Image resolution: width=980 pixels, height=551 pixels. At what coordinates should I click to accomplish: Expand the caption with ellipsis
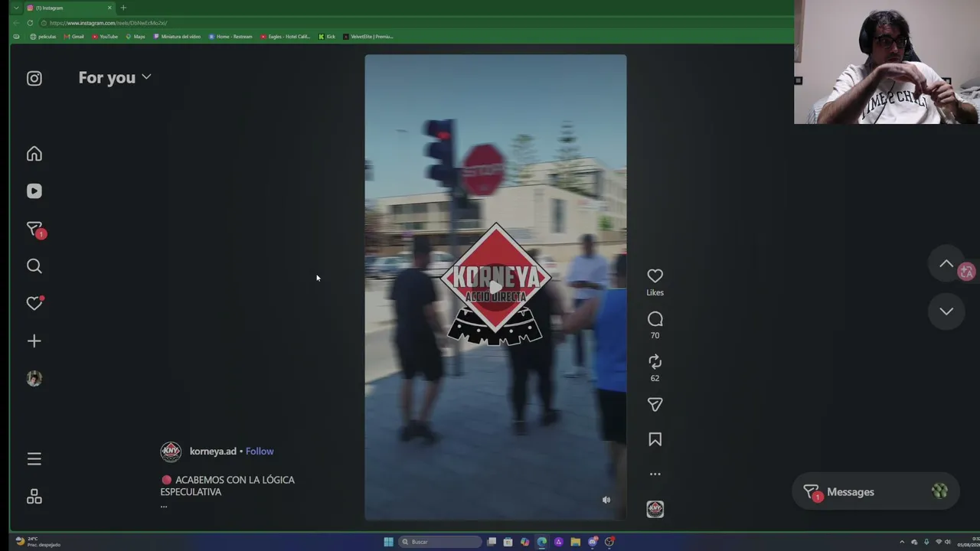(x=164, y=506)
